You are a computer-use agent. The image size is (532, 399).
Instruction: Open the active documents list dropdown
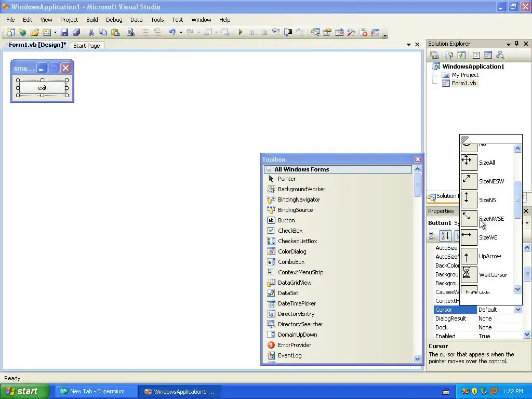(408, 45)
